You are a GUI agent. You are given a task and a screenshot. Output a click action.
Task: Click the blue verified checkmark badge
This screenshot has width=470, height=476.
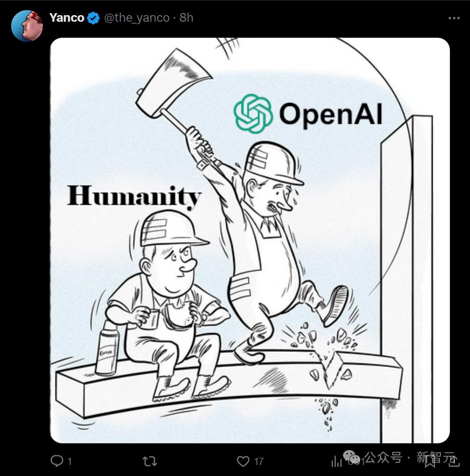pyautogui.click(x=93, y=18)
